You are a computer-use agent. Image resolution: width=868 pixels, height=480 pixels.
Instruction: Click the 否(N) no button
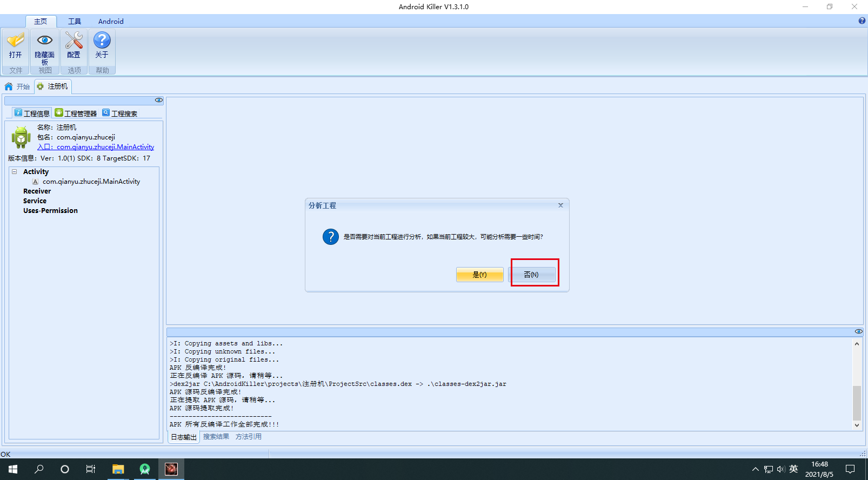pos(531,275)
